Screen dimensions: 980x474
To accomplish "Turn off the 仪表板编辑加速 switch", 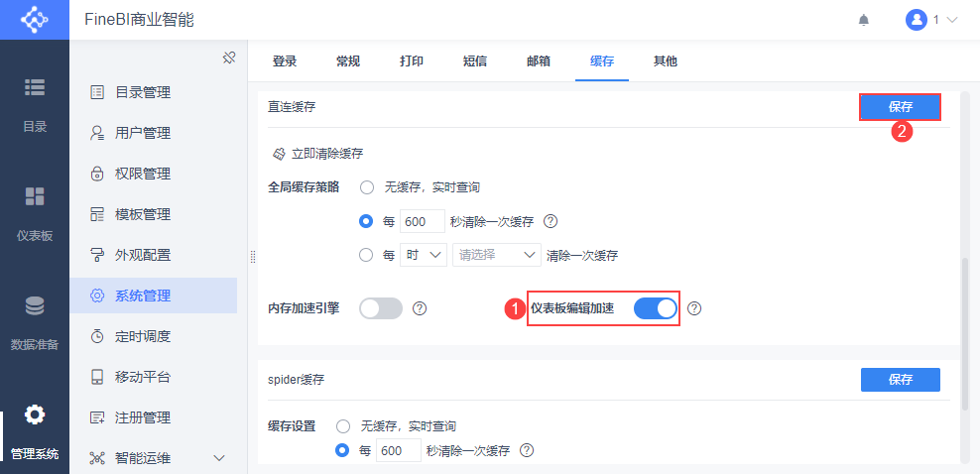I will (655, 308).
